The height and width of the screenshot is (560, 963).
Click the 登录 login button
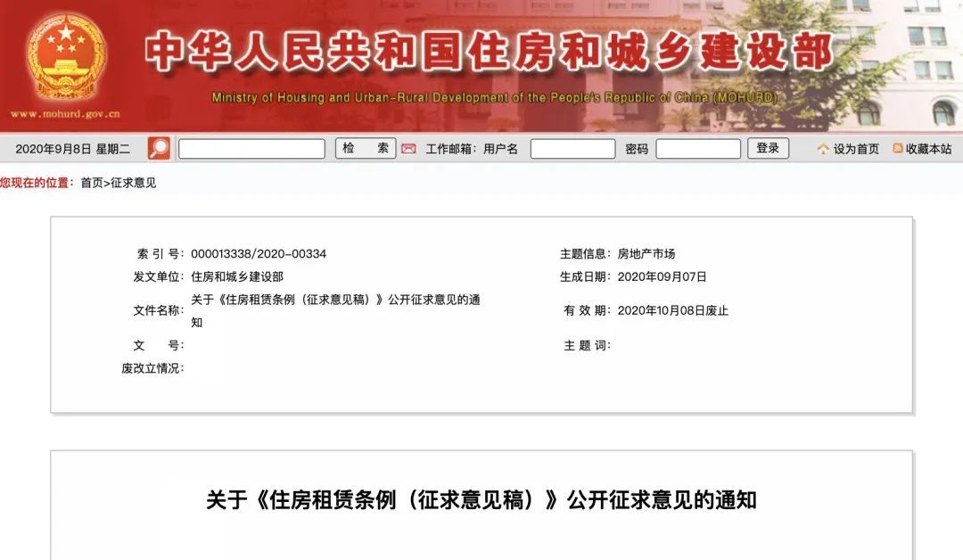[768, 148]
